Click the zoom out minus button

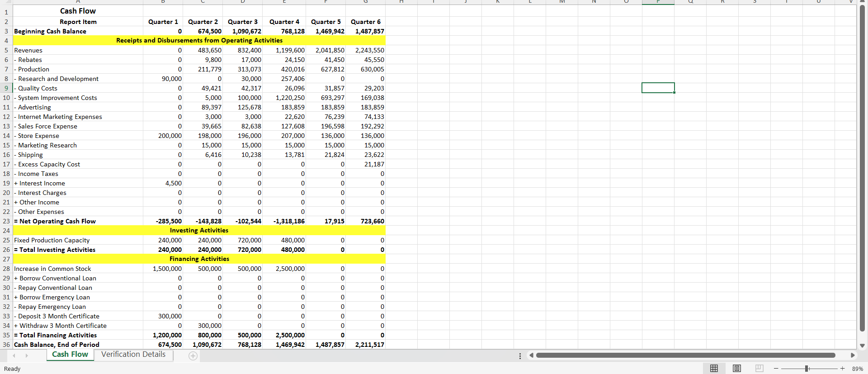(x=776, y=369)
